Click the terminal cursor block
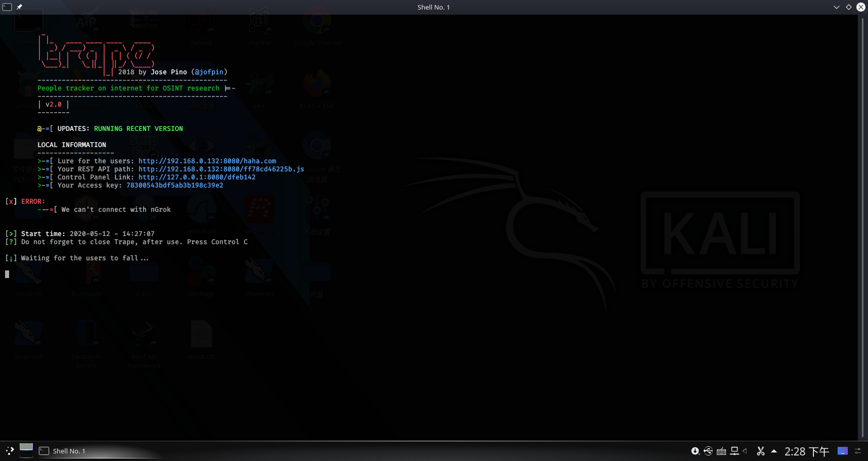This screenshot has height=461, width=868. [x=7, y=274]
